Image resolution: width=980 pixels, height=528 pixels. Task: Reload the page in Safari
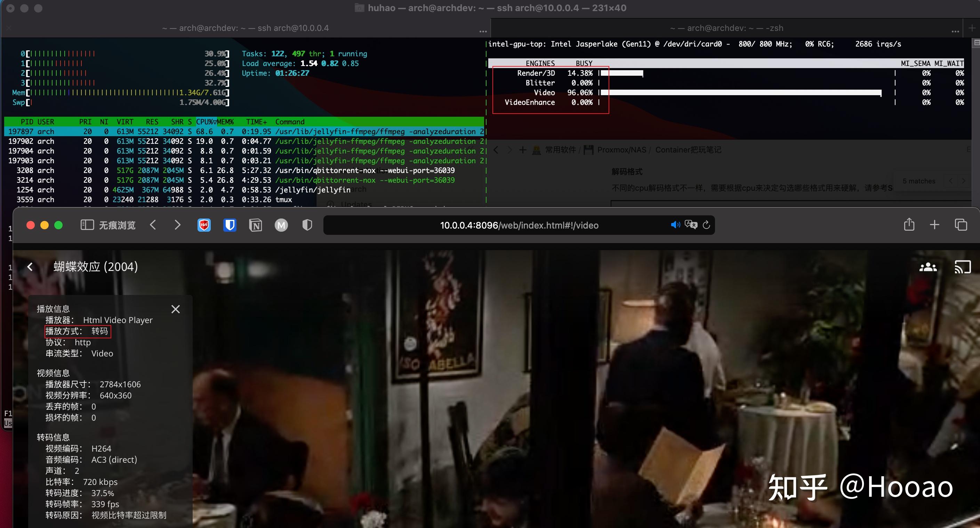tap(706, 225)
